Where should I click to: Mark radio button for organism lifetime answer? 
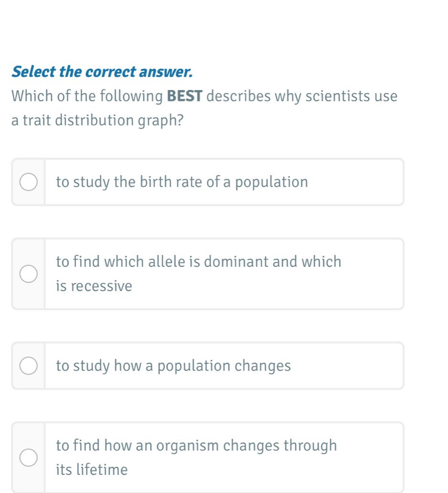29,458
